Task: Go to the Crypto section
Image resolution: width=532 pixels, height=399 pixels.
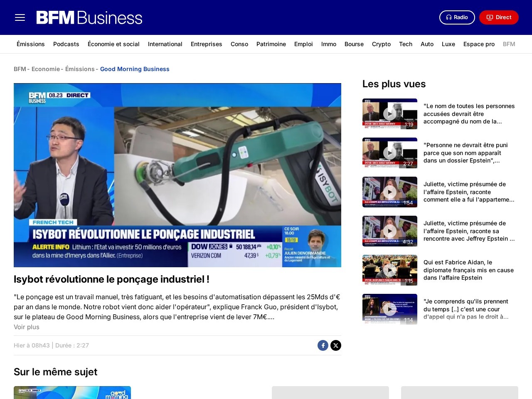Action: point(381,44)
